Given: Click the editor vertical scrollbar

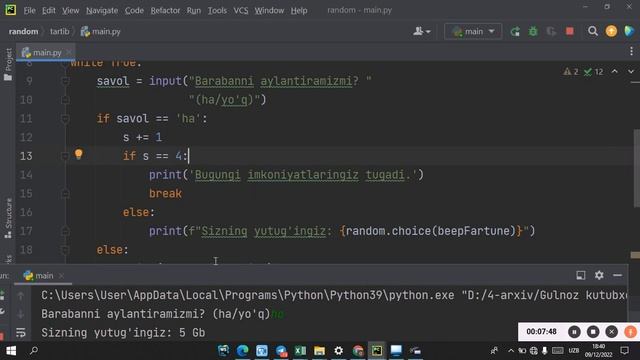Looking at the screenshot, I should (x=636, y=167).
